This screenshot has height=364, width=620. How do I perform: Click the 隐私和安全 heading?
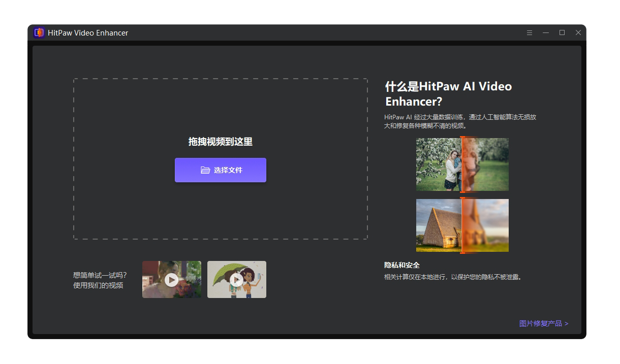402,266
